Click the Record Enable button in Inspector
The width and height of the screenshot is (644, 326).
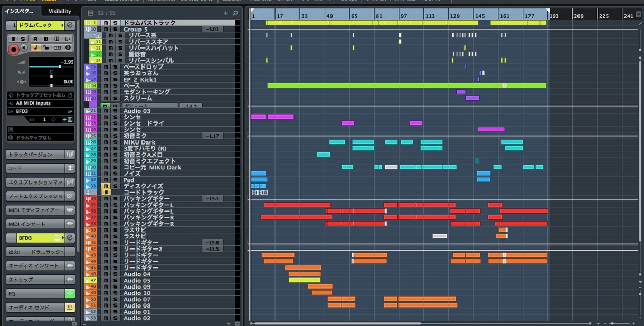(13, 49)
